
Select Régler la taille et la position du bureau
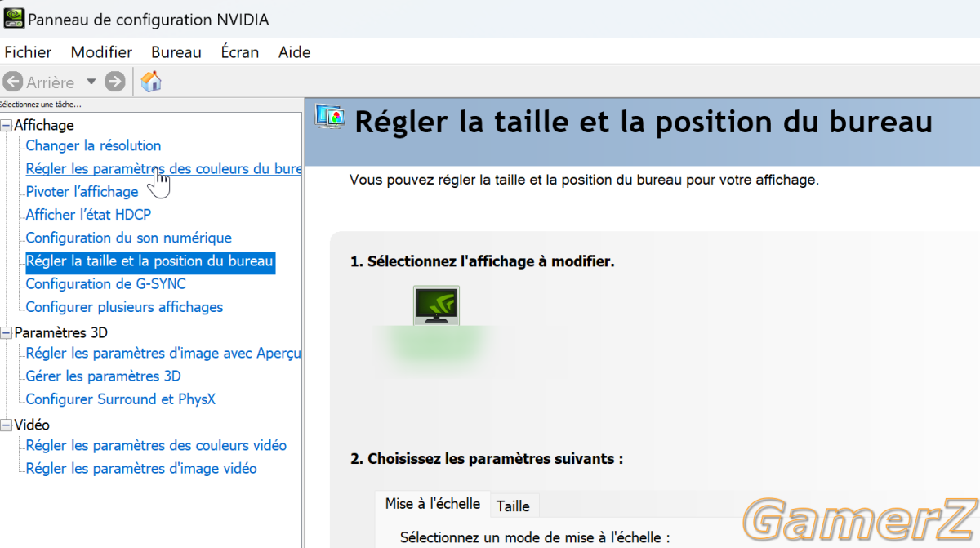(x=149, y=261)
